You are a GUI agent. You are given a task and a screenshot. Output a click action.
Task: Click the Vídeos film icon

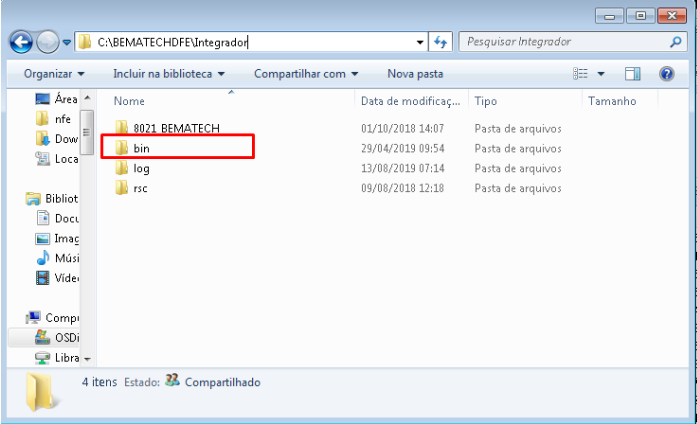click(42, 278)
